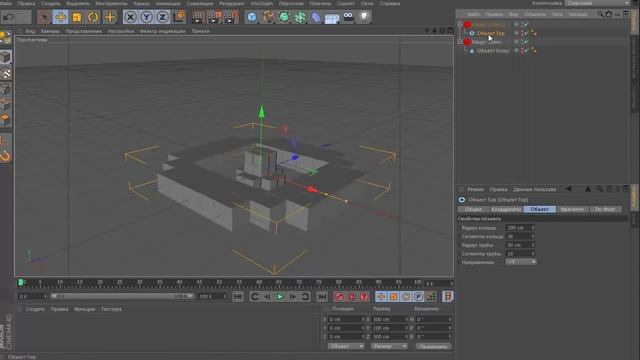Click the render view clapperboard icon
640x360 pixels.
[x=198, y=17]
